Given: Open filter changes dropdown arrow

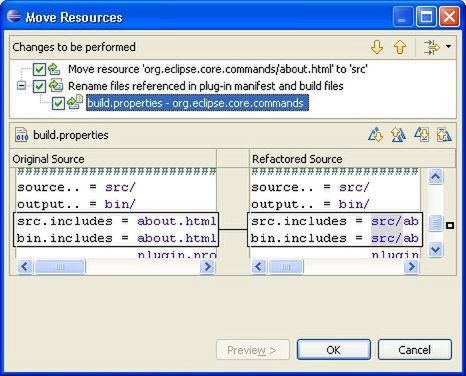Looking at the screenshot, I should (449, 46).
